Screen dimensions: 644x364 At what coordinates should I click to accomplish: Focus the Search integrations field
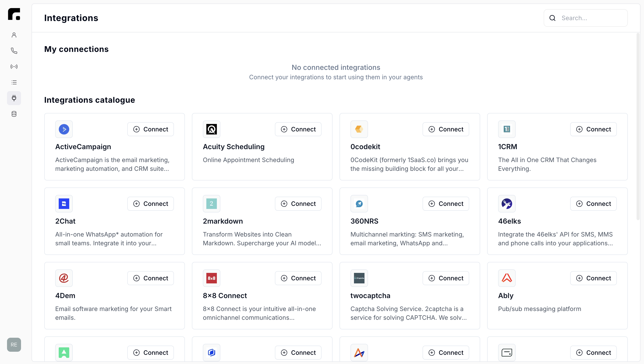[x=593, y=18]
